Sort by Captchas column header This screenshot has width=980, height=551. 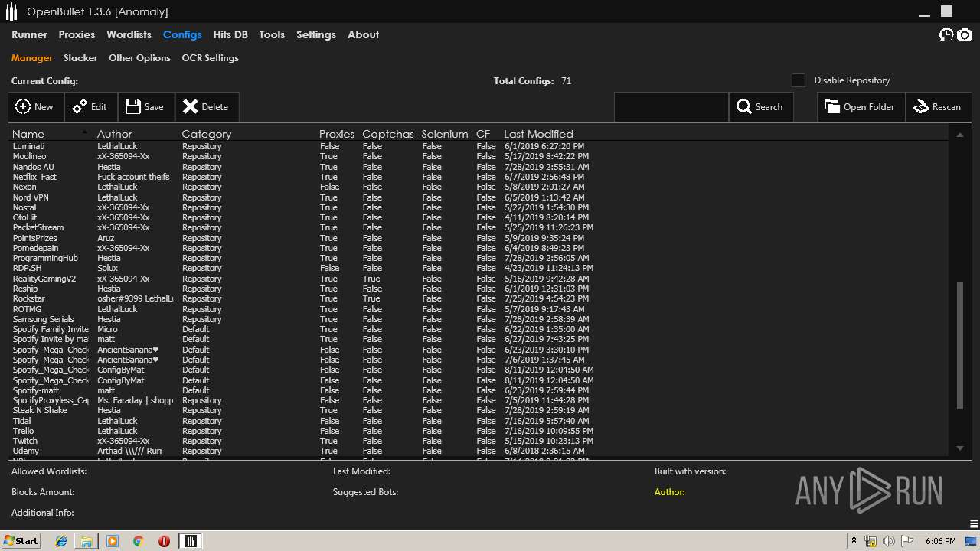pos(388,134)
